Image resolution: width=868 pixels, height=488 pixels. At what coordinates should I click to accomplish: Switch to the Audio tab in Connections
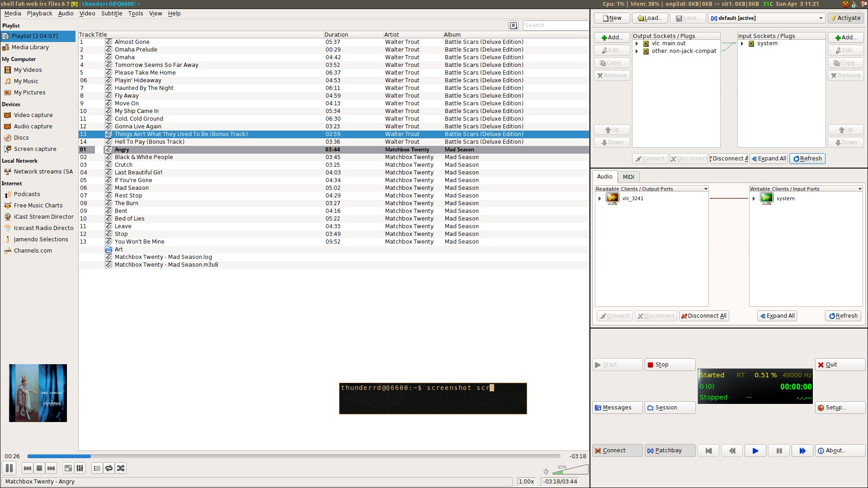(x=604, y=177)
